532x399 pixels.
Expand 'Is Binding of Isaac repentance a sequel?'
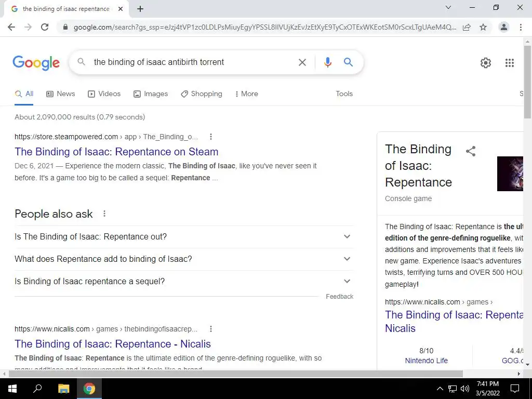(184, 281)
